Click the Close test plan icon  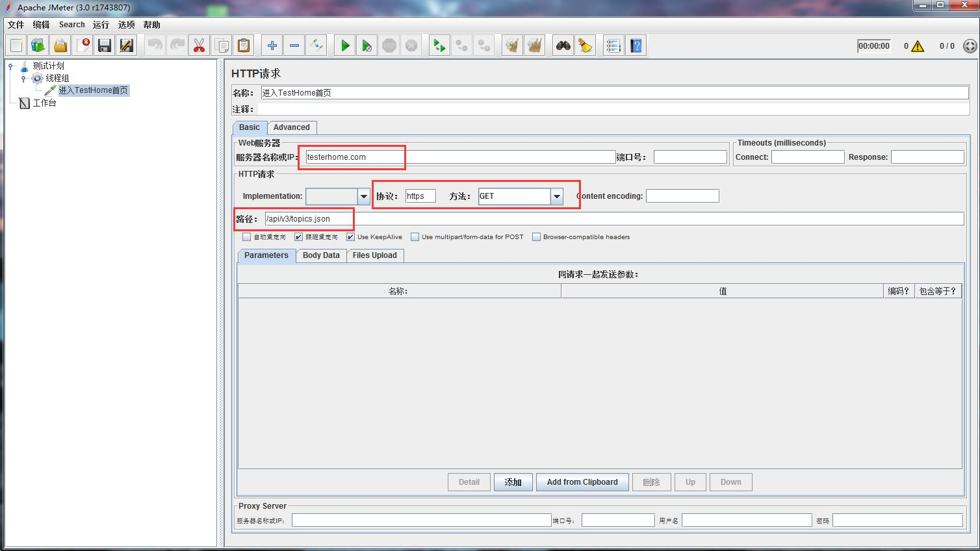point(83,45)
